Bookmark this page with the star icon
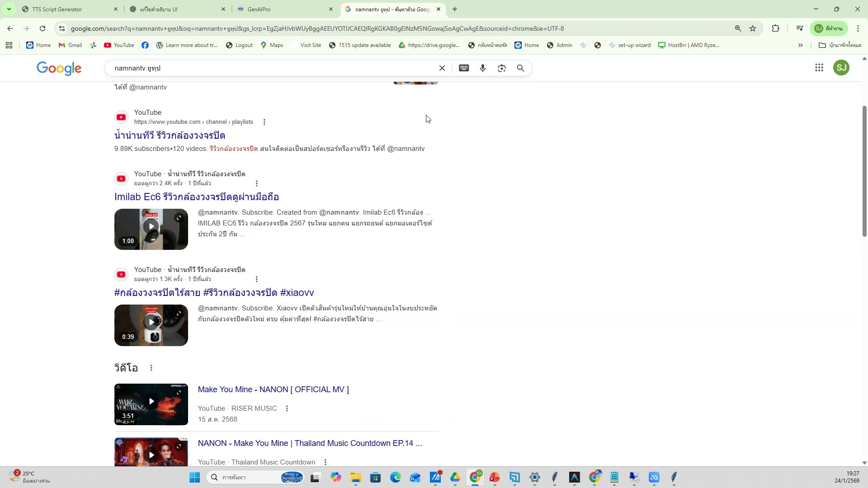 pos(753,28)
